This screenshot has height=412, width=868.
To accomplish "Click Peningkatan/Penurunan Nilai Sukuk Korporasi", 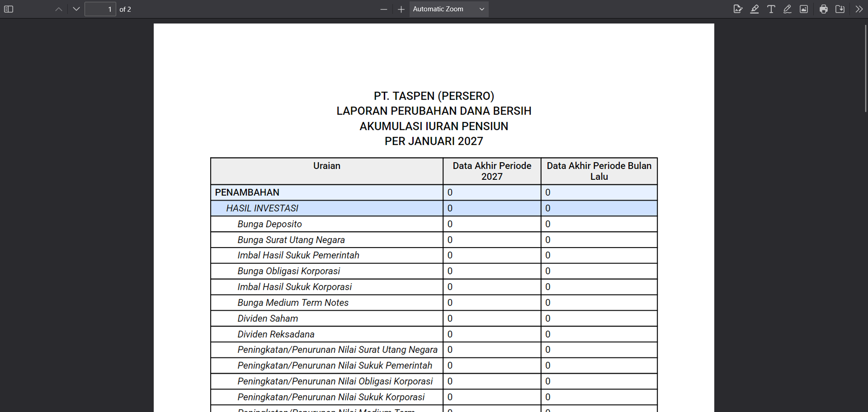I will pos(331,397).
